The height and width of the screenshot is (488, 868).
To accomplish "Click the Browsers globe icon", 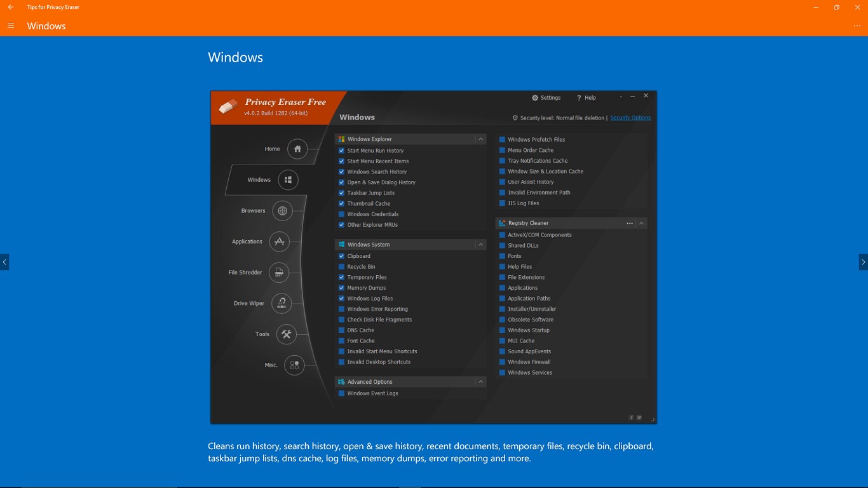I will point(282,210).
